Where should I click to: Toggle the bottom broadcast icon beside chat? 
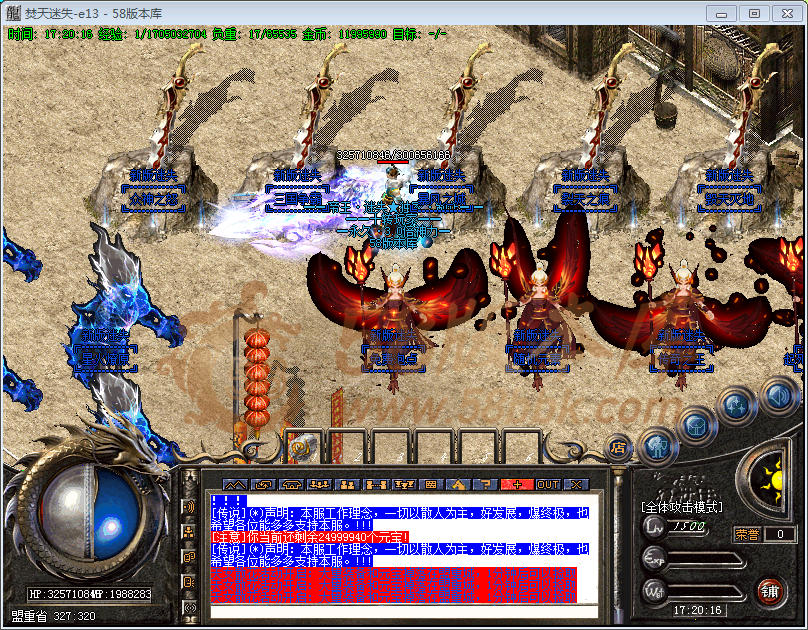pos(189,607)
